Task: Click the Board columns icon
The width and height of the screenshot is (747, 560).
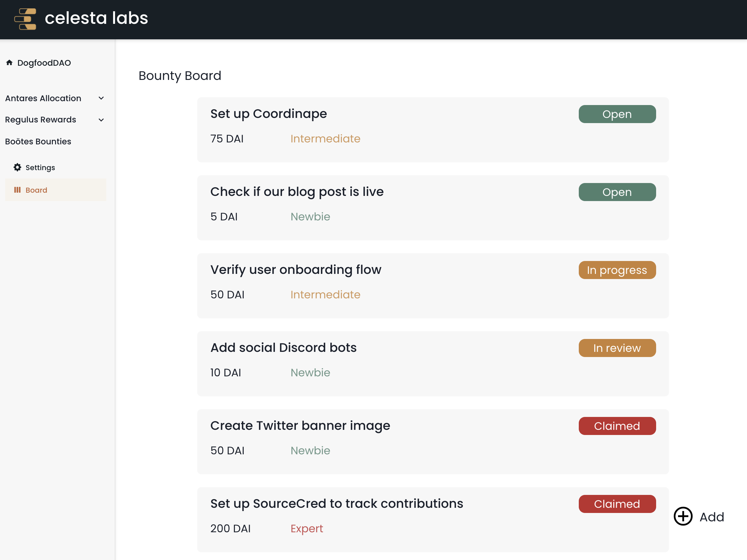Action: click(x=17, y=190)
